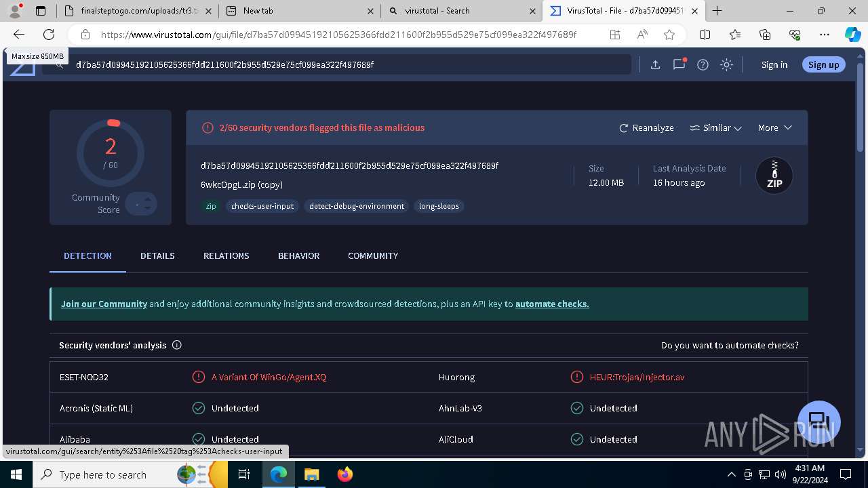Close the VirusTotal File tab
The height and width of the screenshot is (488, 868).
point(694,11)
